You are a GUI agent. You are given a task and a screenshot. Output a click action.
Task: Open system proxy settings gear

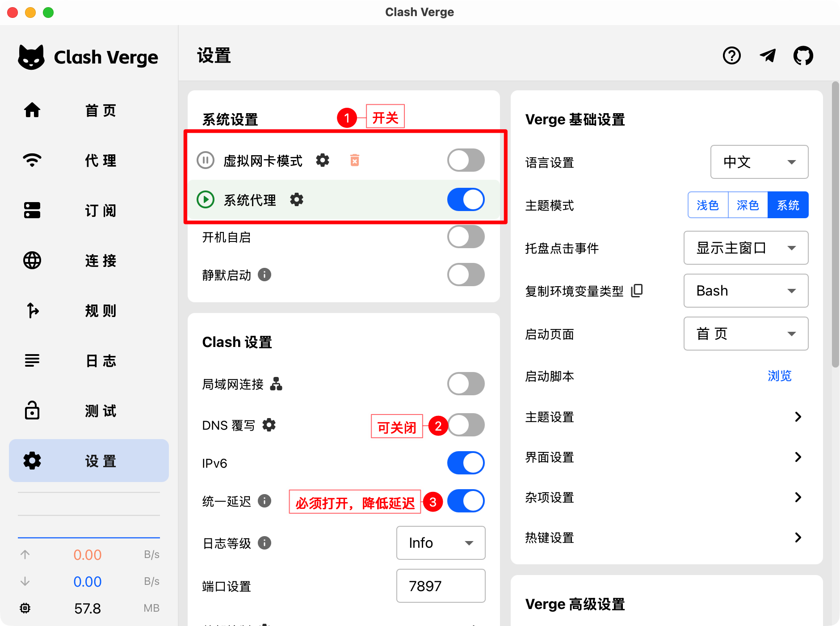point(297,199)
